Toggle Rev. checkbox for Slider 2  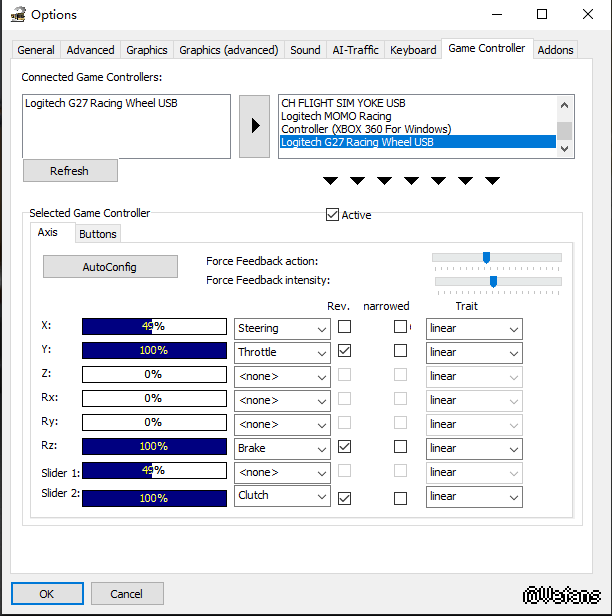tap(344, 497)
